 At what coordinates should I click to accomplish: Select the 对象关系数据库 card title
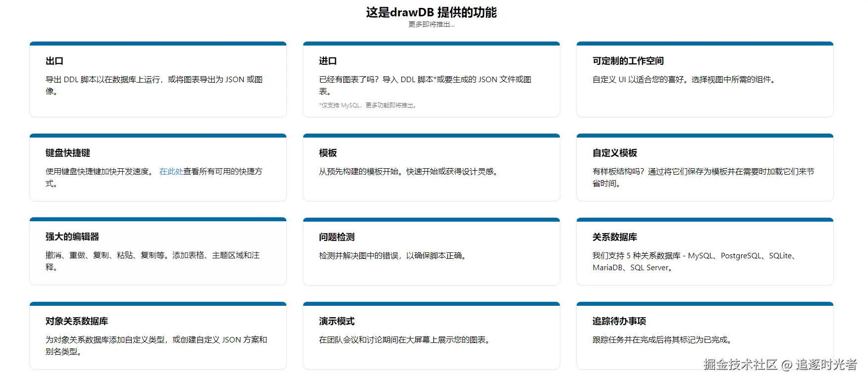[x=77, y=321]
